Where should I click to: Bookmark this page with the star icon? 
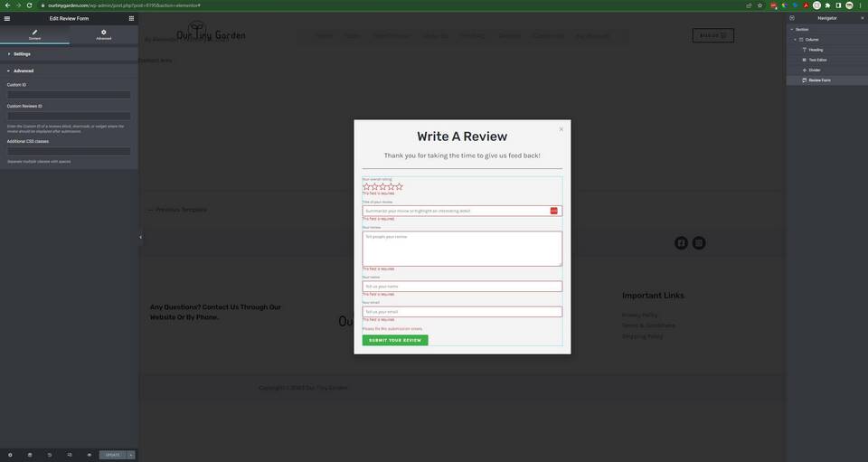tap(760, 5)
